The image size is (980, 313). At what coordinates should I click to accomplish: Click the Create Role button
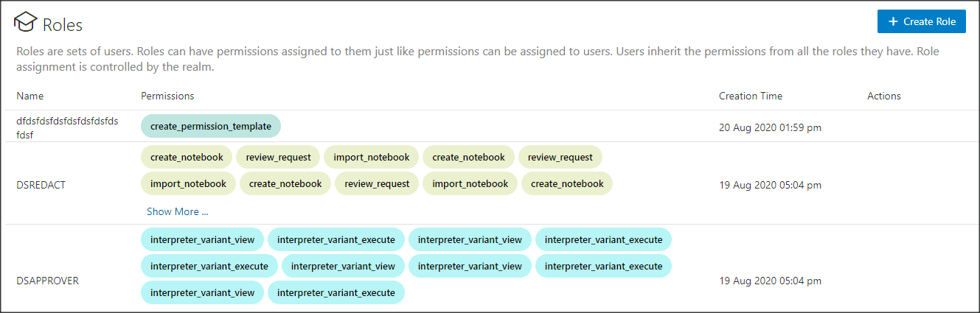tap(921, 21)
